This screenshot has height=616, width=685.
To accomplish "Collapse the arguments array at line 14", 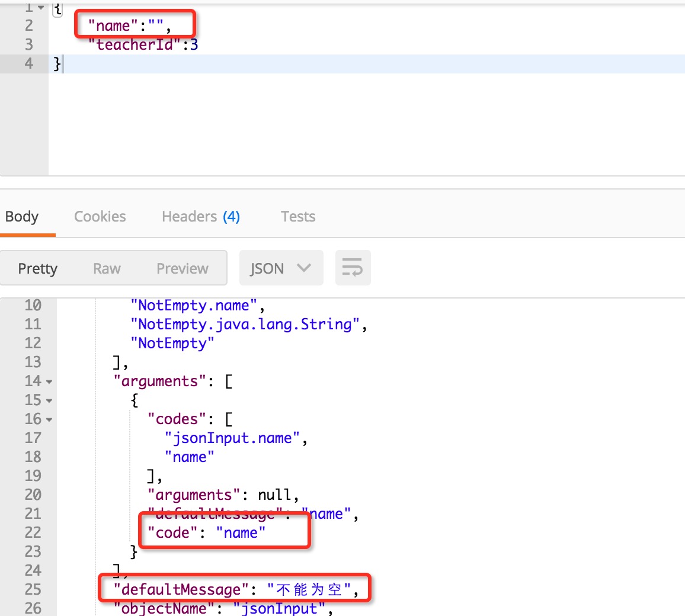I will 49,382.
